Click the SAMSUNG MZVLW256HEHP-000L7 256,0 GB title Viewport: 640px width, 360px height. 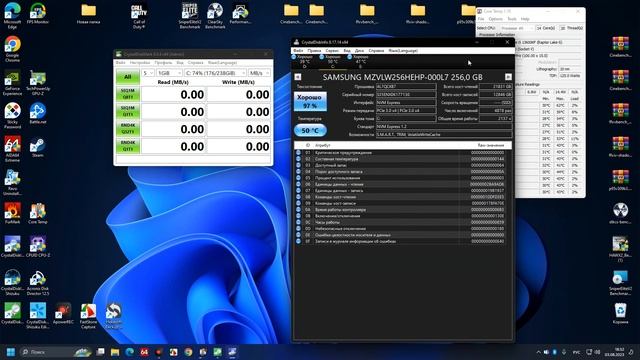[402, 77]
